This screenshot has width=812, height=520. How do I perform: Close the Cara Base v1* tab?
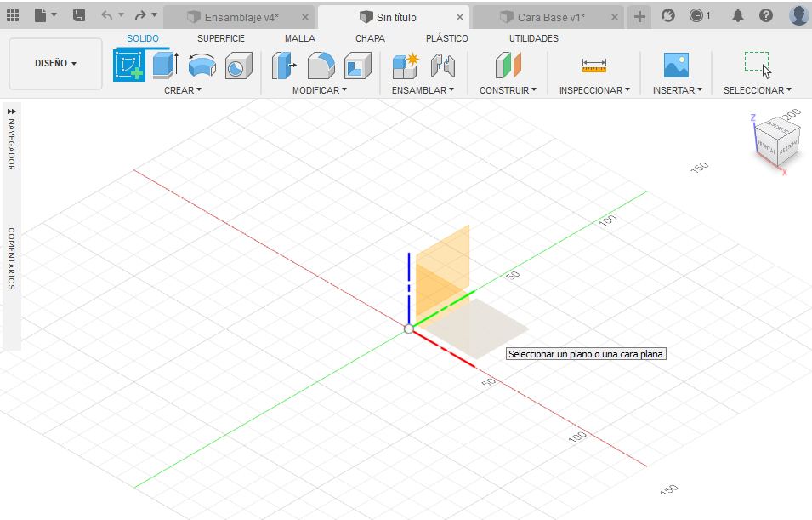tap(614, 17)
